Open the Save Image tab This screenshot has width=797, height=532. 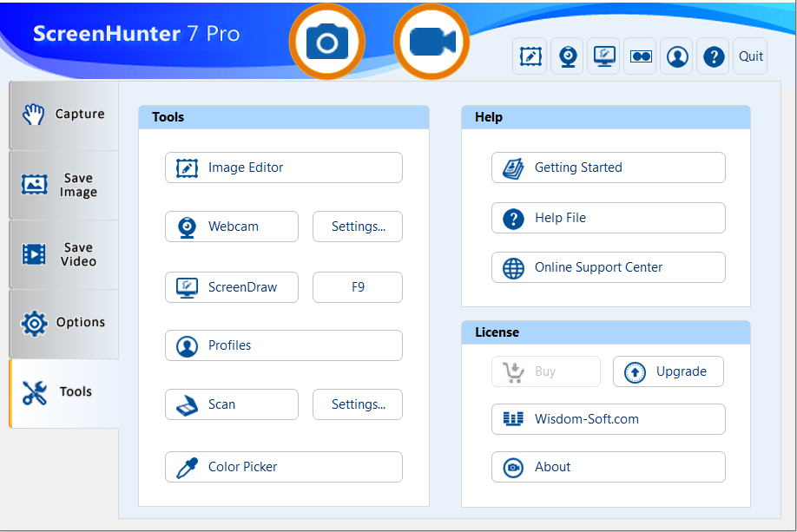64,185
